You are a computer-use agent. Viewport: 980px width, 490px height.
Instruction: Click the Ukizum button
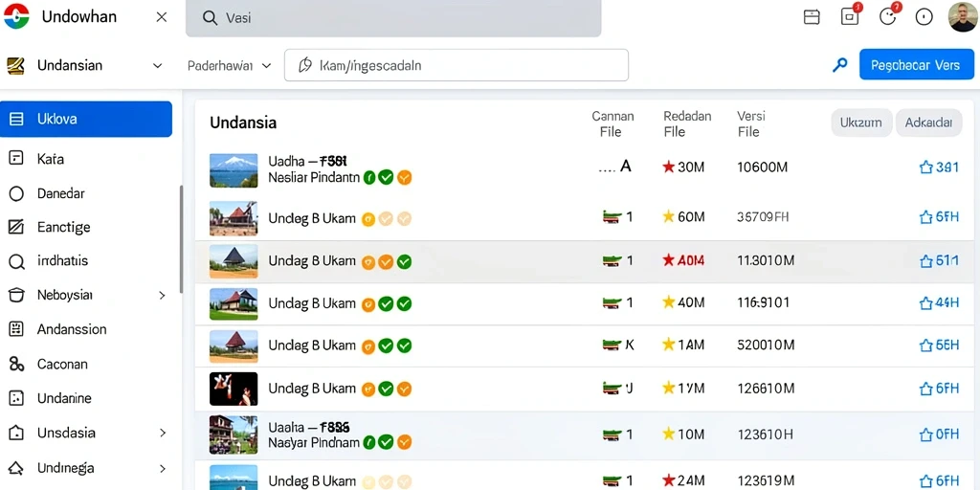pos(860,122)
